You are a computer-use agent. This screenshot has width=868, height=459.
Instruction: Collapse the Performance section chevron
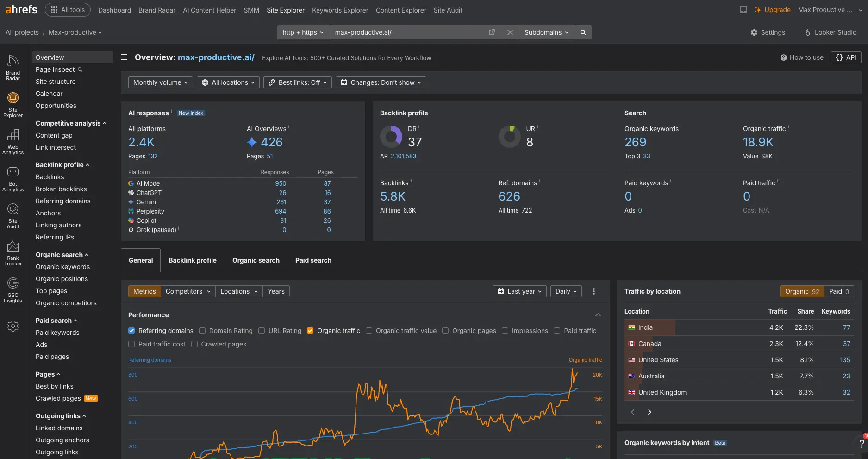tap(598, 315)
